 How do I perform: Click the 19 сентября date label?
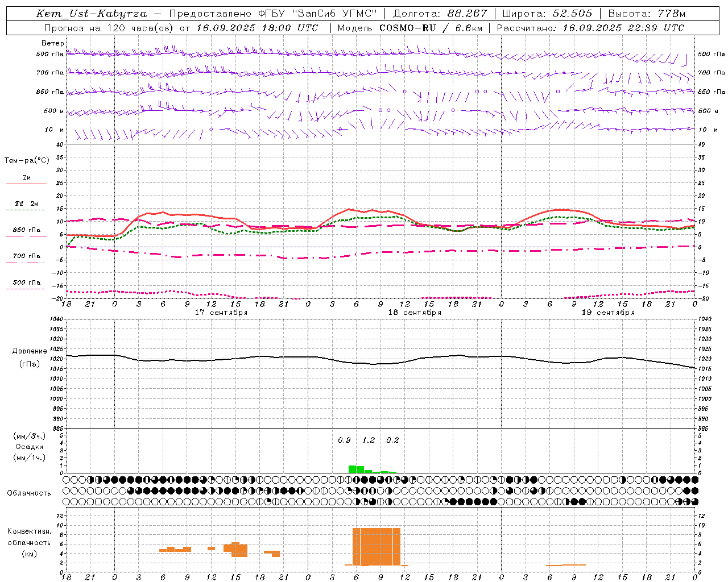point(608,313)
